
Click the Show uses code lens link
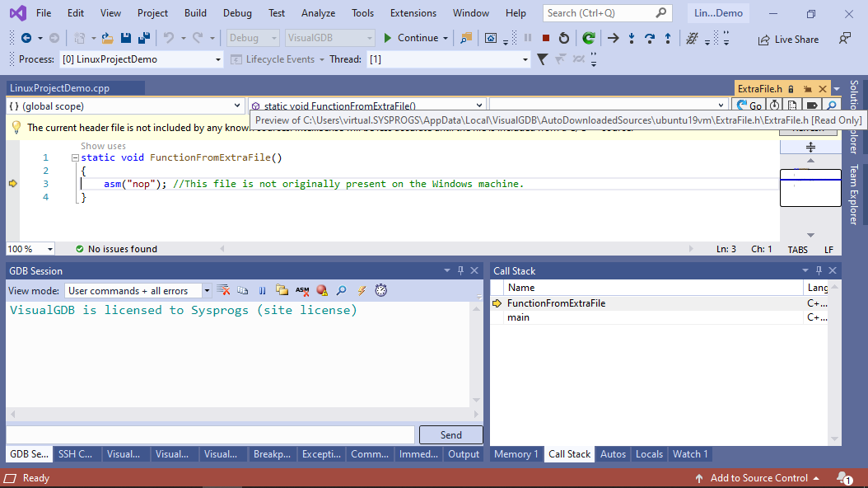point(103,146)
